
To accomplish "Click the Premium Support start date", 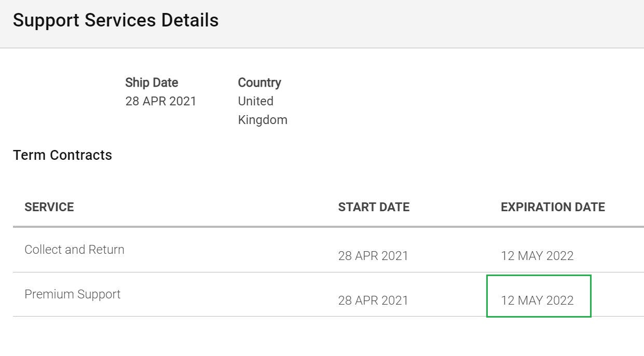I will [373, 300].
